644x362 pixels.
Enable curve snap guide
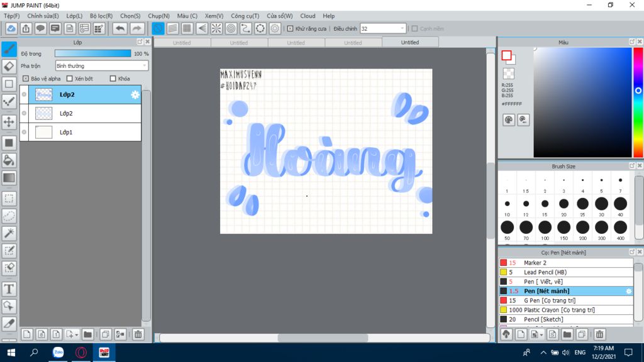246,28
